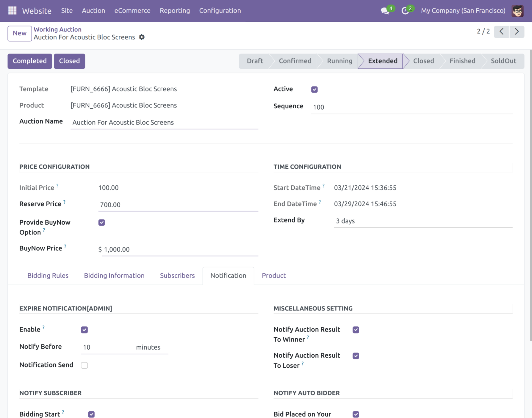Click the New record button

[20, 34]
